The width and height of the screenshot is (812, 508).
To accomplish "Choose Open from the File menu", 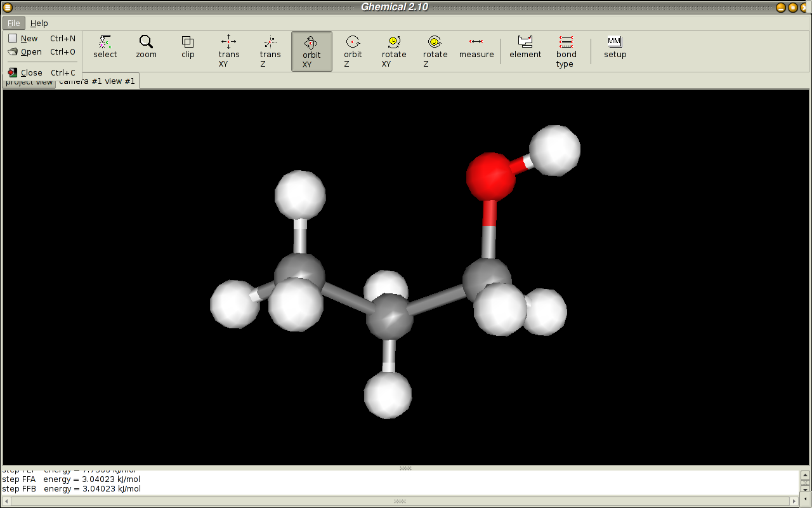I will click(x=30, y=52).
